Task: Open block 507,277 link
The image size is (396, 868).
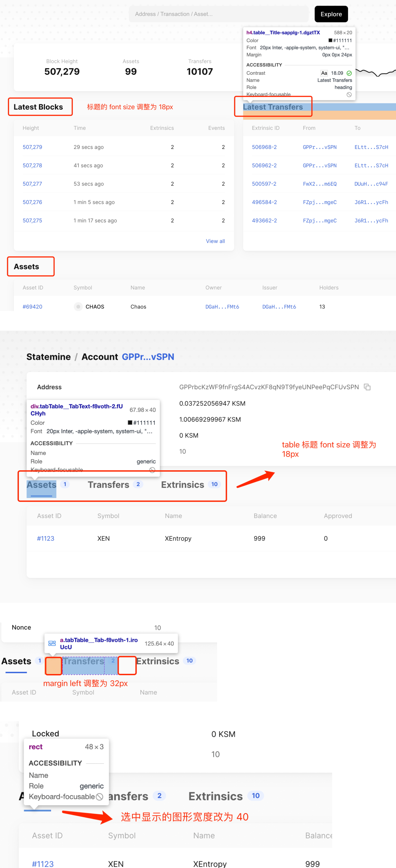Action: click(32, 184)
